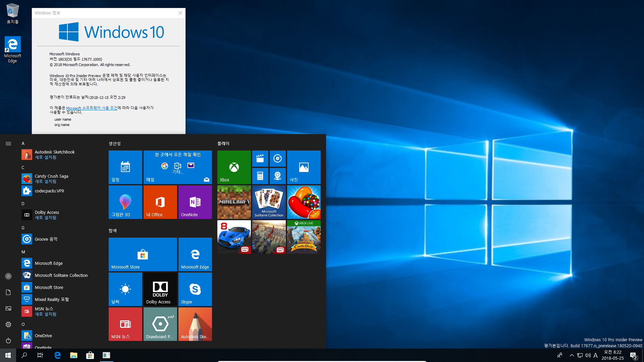Screen dimensions: 644x362
Task: Open the Asphalt 8 racing tile
Action: coord(234,237)
